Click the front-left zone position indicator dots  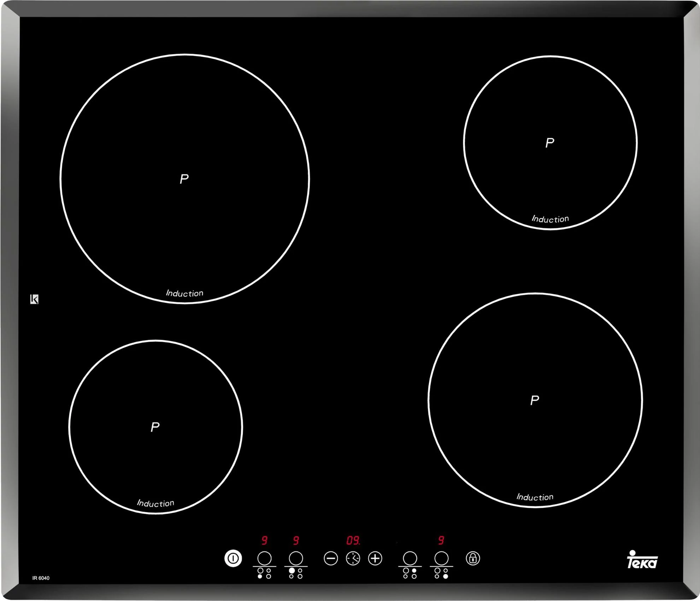(264, 573)
